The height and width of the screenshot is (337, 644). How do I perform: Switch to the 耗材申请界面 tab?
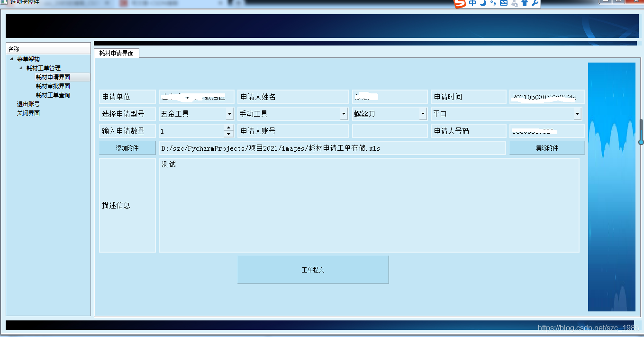(x=117, y=53)
